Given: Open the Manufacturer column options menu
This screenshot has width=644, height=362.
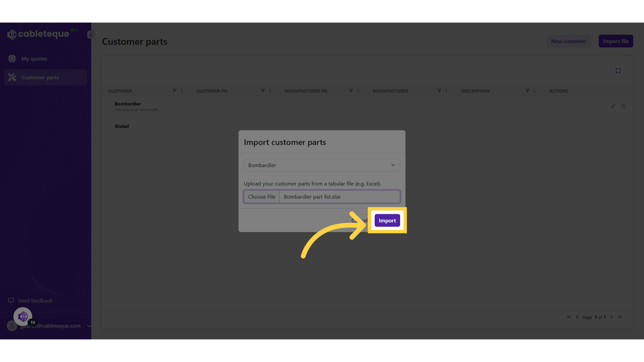Looking at the screenshot, I should 446,90.
